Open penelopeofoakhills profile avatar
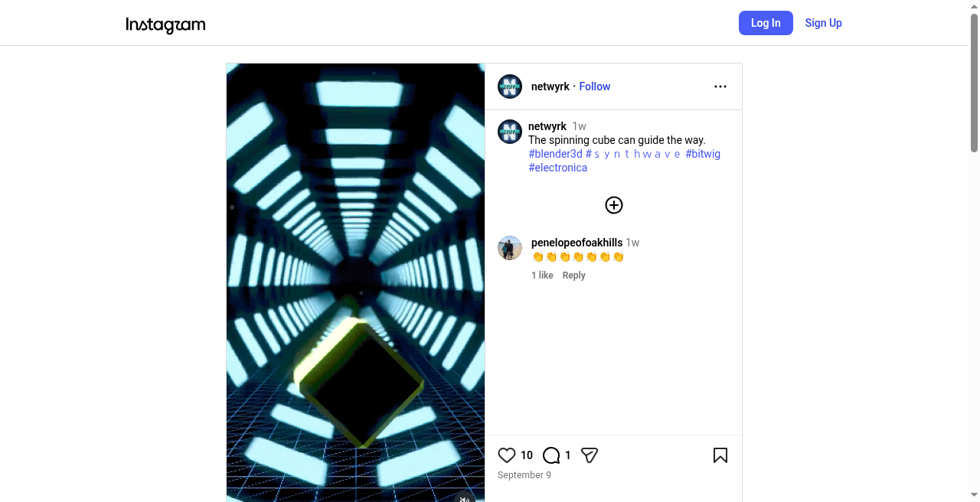Viewport: 980px width, 502px height. (510, 248)
